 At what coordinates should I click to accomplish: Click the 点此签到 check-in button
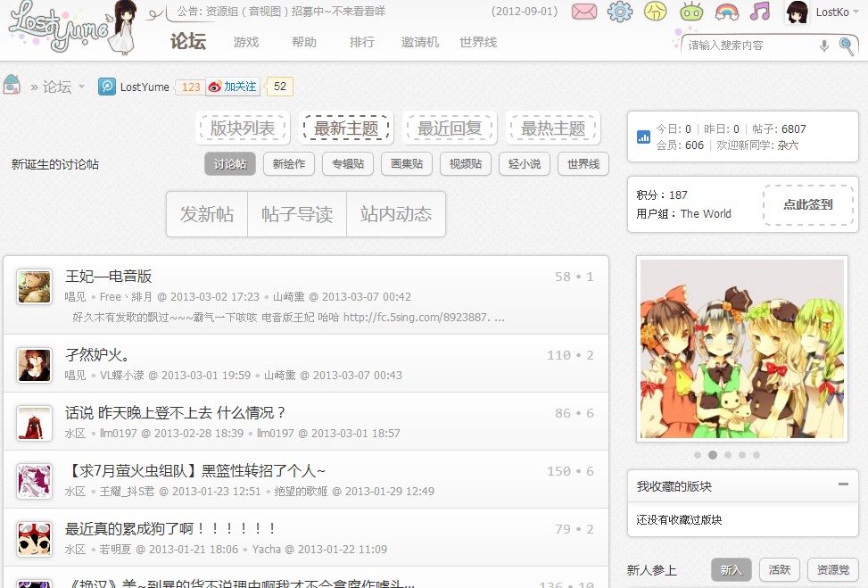click(808, 205)
